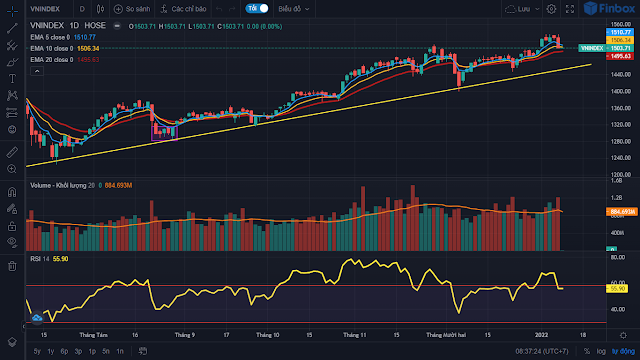Image resolution: width=640 pixels, height=360 pixels.
Task: Switch the scale to log
Action: pos(601,351)
